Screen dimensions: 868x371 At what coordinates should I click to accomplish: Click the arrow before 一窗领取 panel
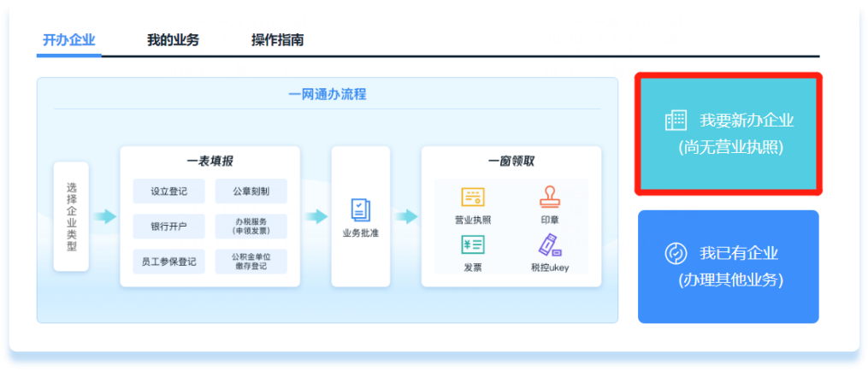pyautogui.click(x=406, y=217)
